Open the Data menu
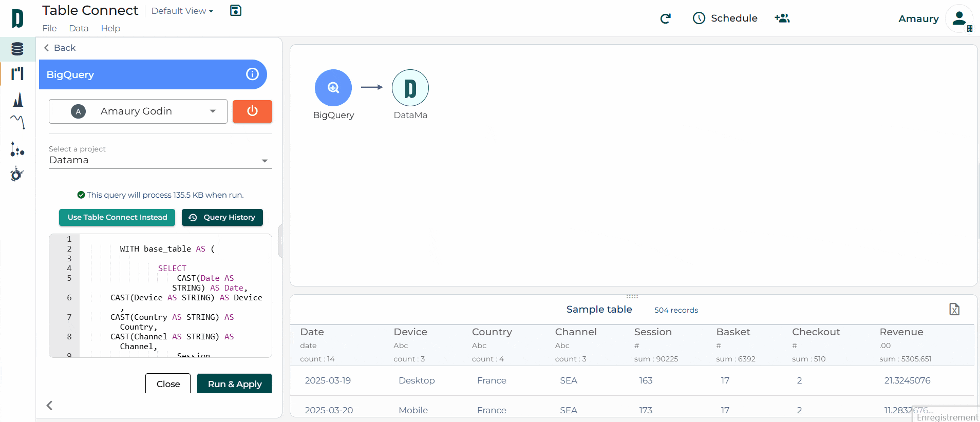 pyautogui.click(x=79, y=28)
